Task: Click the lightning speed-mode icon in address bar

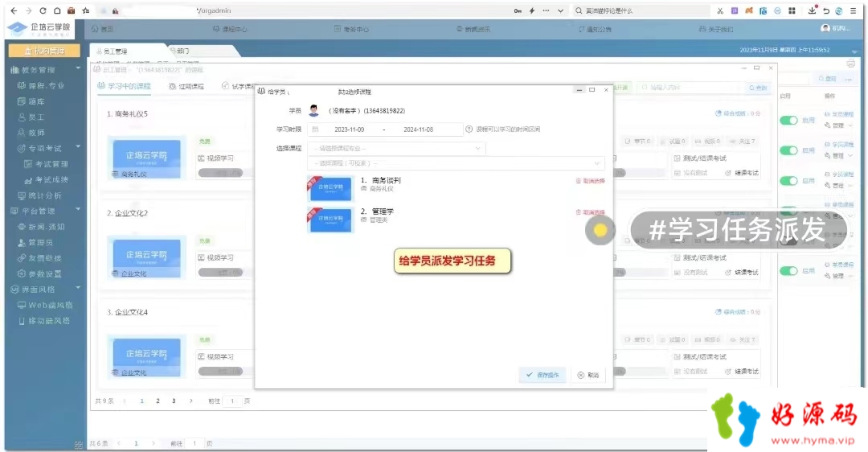Action: click(x=532, y=10)
